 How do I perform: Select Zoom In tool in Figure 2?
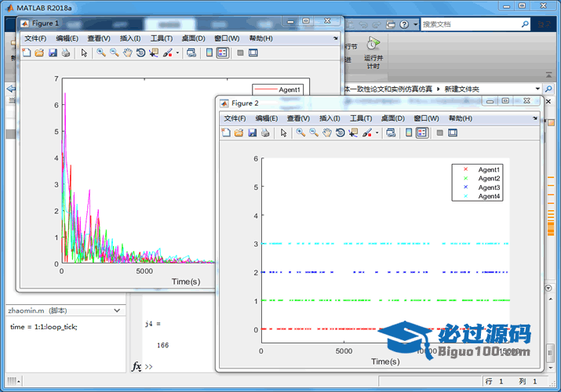click(301, 133)
